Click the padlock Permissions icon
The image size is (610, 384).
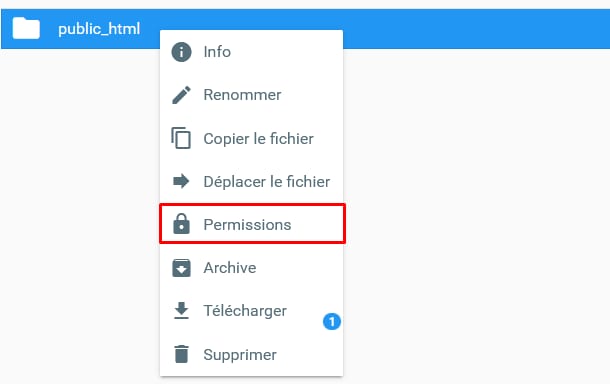181,224
